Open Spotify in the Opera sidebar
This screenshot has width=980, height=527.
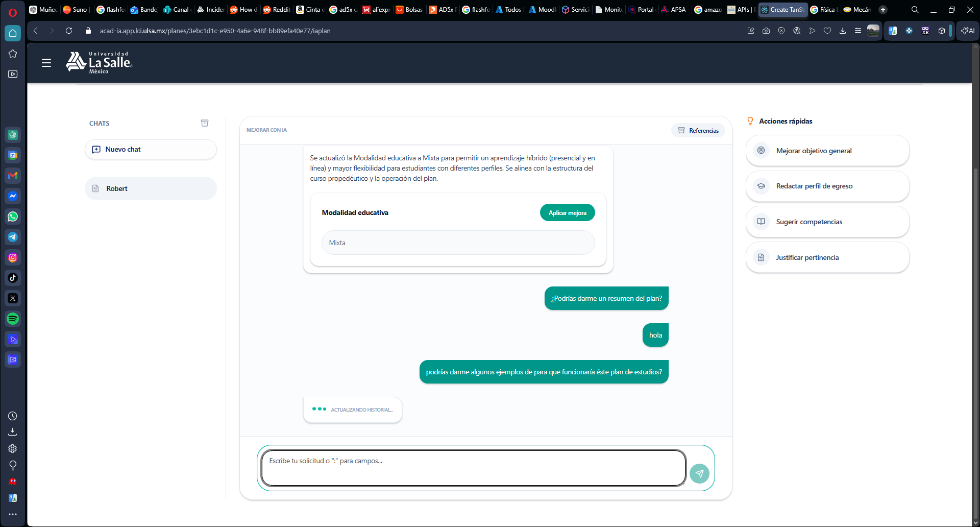[13, 319]
